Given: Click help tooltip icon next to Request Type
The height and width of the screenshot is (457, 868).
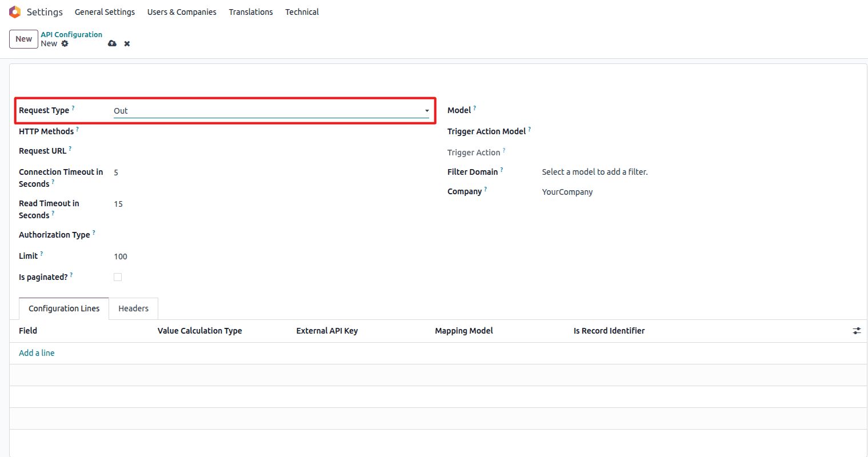Looking at the screenshot, I should 73,108.
